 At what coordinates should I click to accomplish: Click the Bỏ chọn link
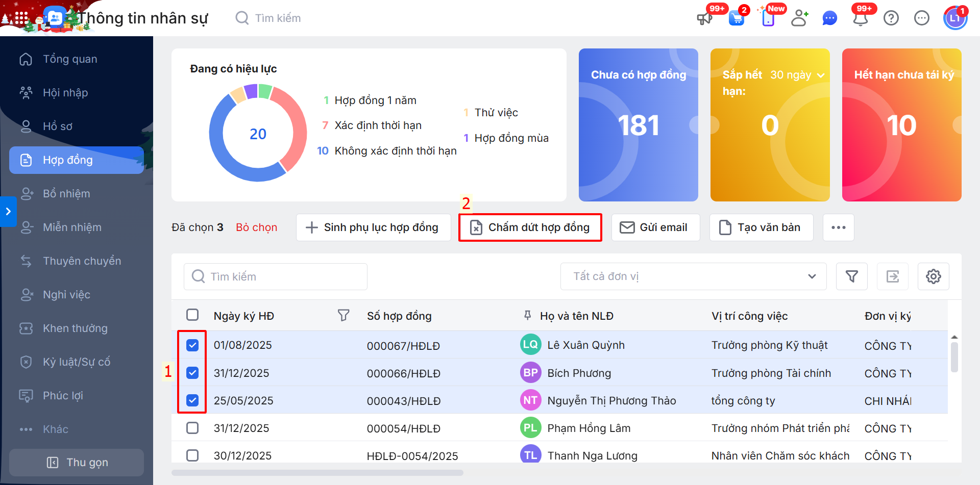coord(256,227)
